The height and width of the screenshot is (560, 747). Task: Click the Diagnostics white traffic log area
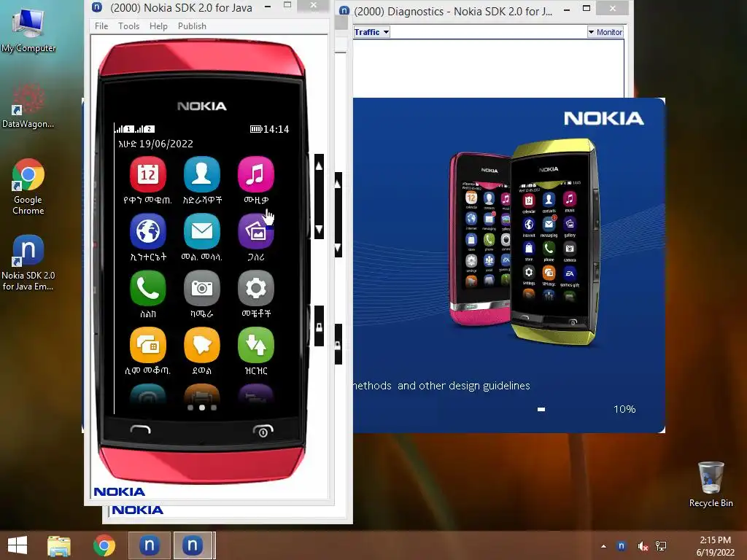(x=488, y=68)
